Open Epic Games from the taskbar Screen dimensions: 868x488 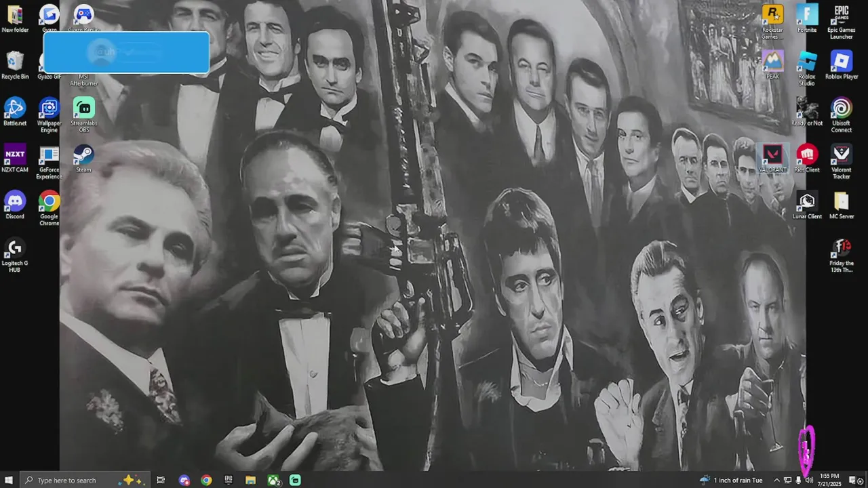pyautogui.click(x=229, y=480)
